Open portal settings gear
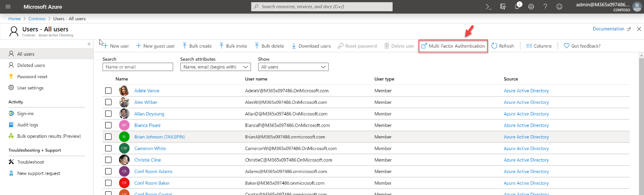The image size is (644, 195). (531, 7)
